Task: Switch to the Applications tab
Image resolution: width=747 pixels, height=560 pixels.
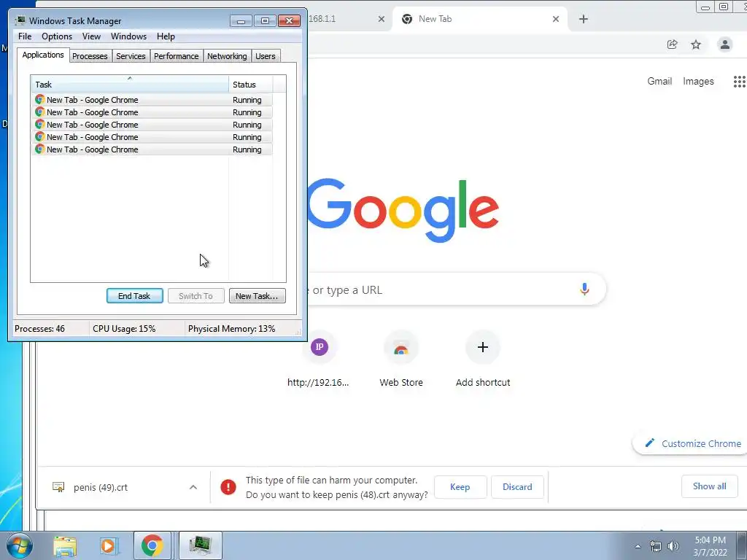Action: pyautogui.click(x=43, y=55)
